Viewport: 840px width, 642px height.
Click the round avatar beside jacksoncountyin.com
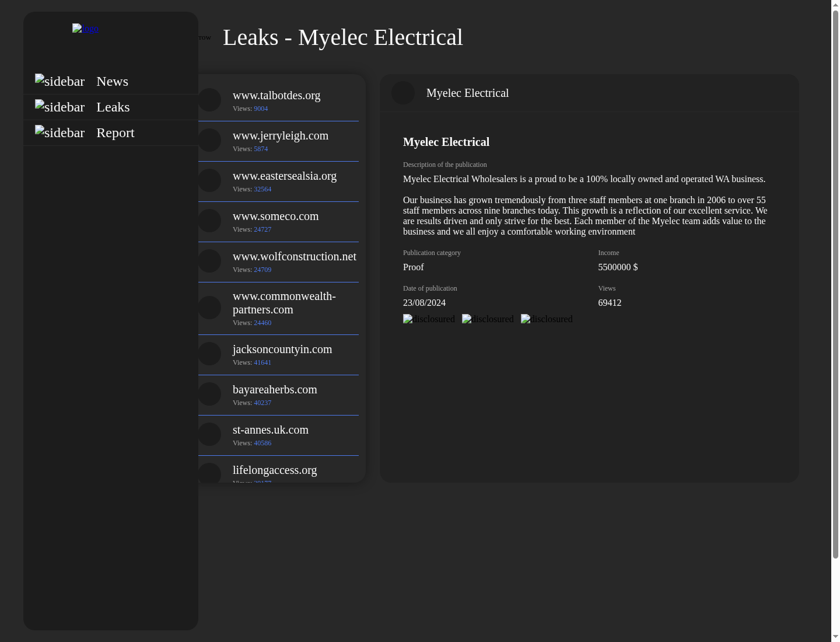tap(209, 354)
